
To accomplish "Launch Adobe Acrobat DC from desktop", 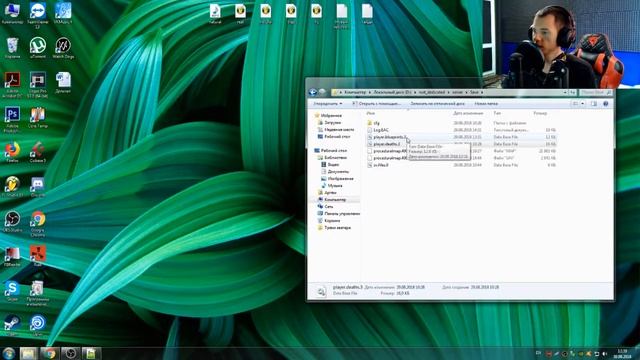I will coord(12,84).
